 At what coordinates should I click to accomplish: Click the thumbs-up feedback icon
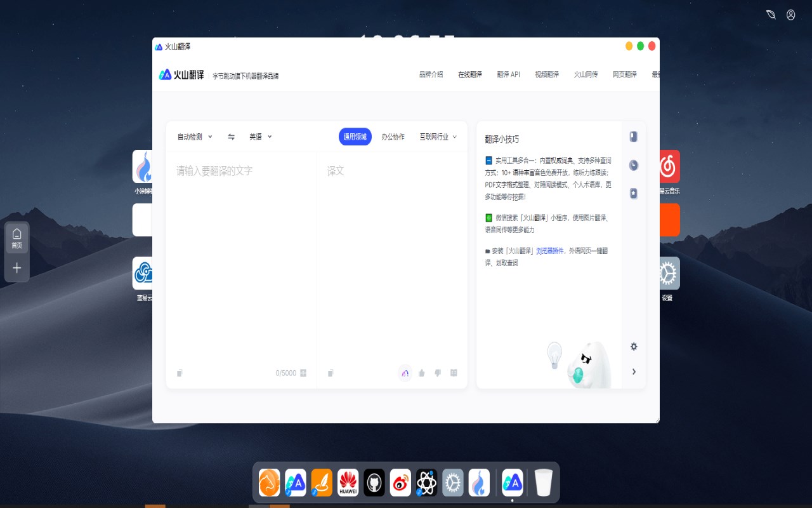tap(421, 373)
